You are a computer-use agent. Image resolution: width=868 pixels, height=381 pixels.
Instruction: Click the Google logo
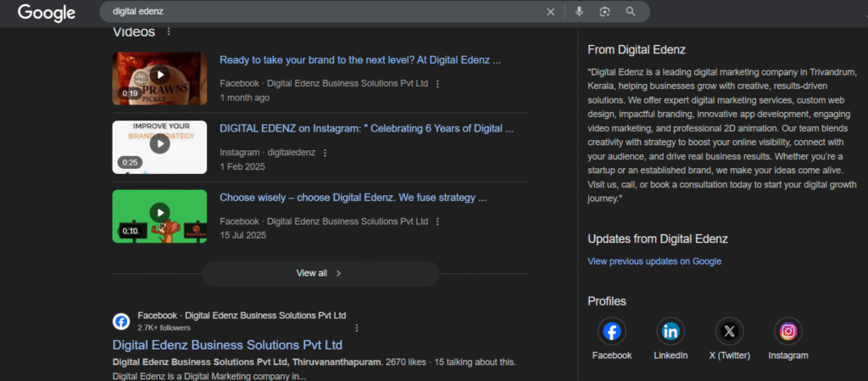[x=47, y=12]
